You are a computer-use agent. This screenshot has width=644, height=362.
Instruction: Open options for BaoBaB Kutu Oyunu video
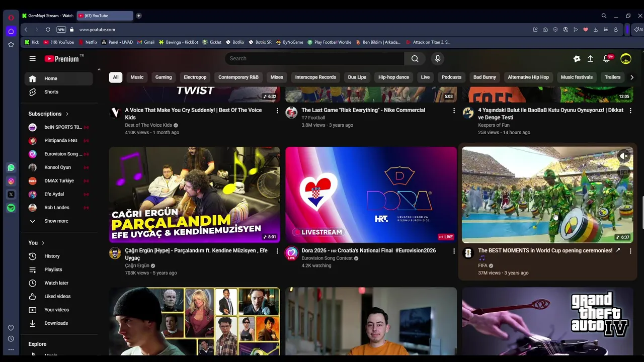pos(630,111)
